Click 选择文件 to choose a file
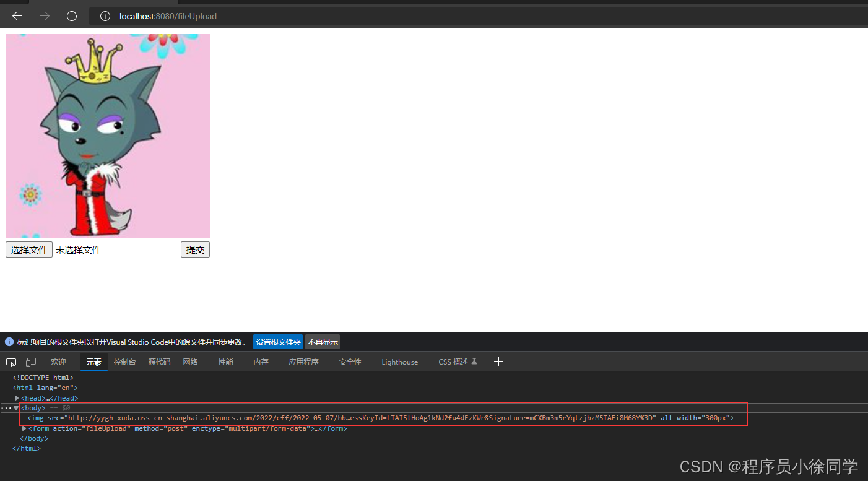 point(28,249)
